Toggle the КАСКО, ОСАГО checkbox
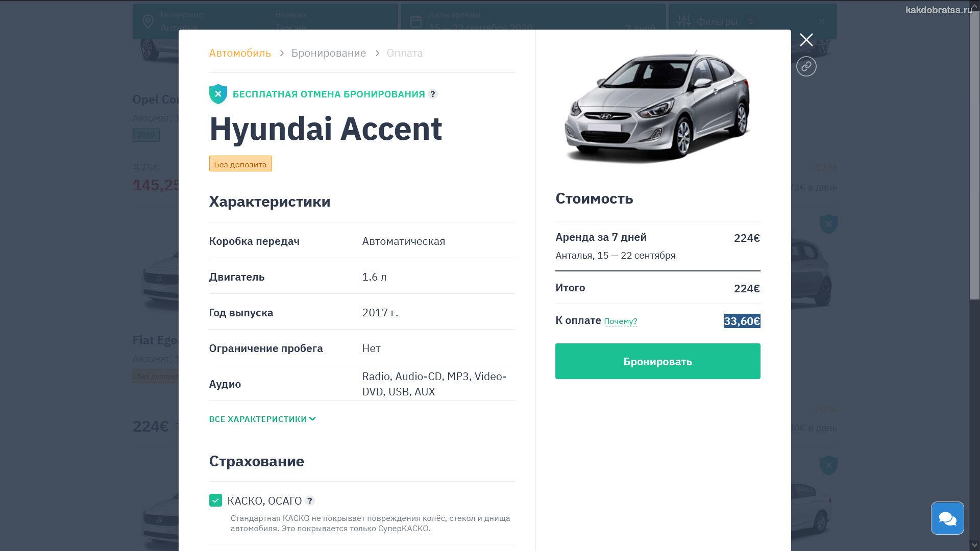Viewport: 980px width, 551px height. coord(215,500)
